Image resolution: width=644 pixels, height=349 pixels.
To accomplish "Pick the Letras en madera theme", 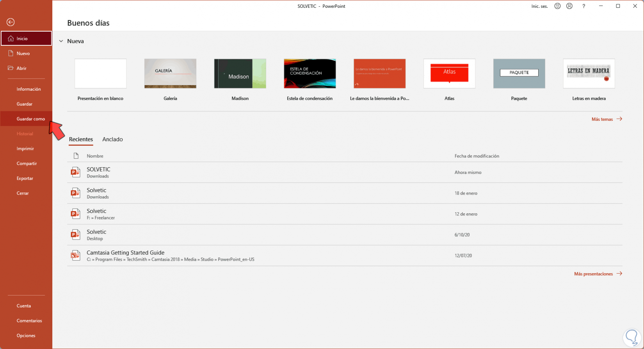I will click(589, 73).
